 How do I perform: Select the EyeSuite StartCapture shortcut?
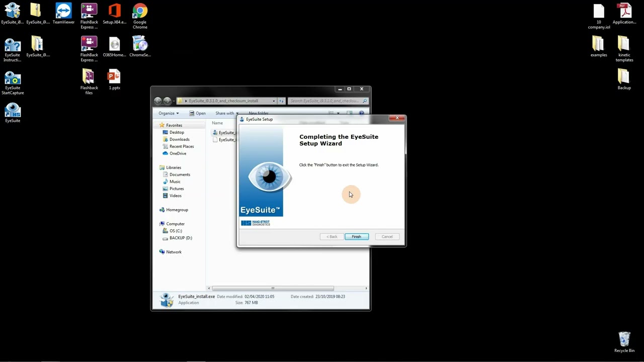pos(13,82)
